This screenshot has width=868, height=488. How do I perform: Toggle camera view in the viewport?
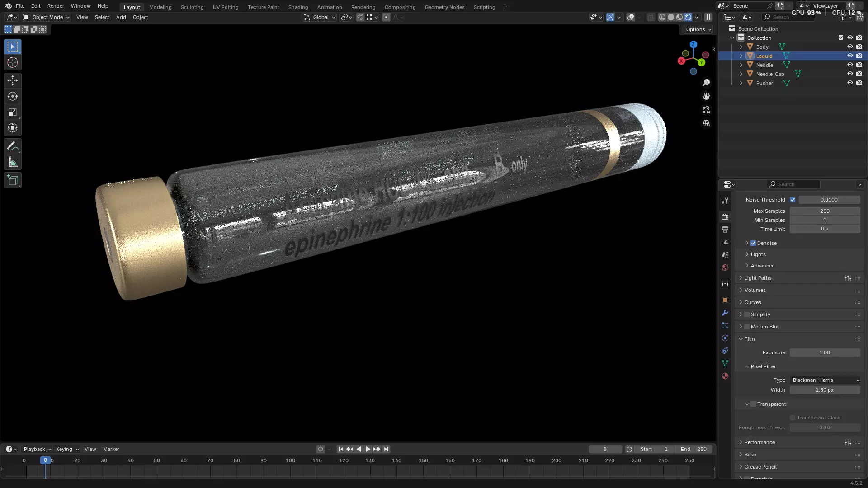click(x=706, y=110)
